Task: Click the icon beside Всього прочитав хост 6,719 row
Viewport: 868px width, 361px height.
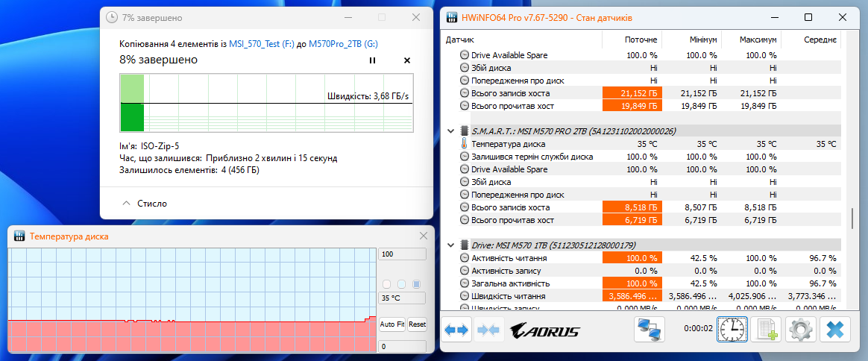Action: (464, 220)
